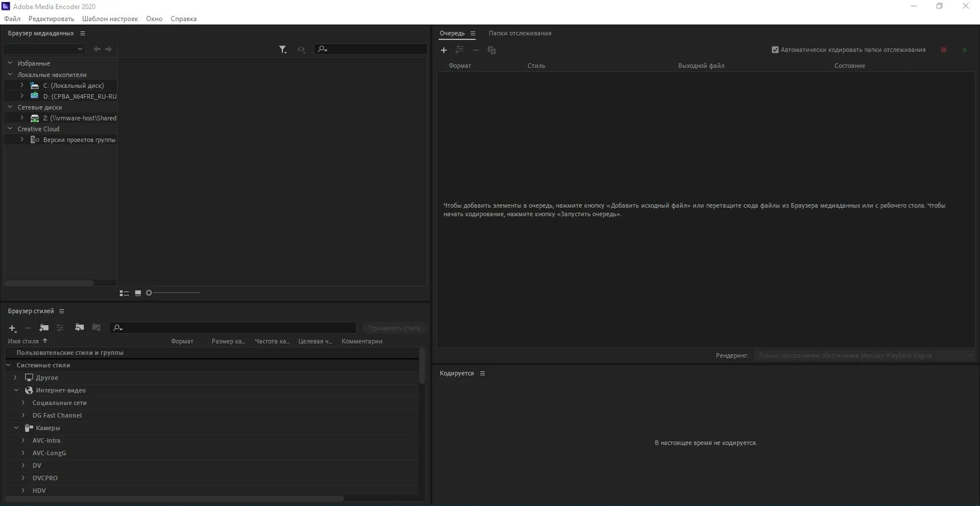This screenshot has height=506, width=980.
Task: Open preset settings icon in Preset Browser
Action: 60,327
